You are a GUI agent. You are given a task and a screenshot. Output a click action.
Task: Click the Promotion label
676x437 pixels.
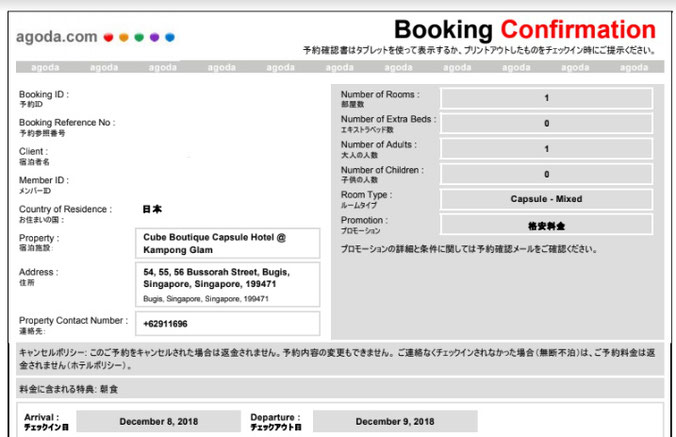364,220
